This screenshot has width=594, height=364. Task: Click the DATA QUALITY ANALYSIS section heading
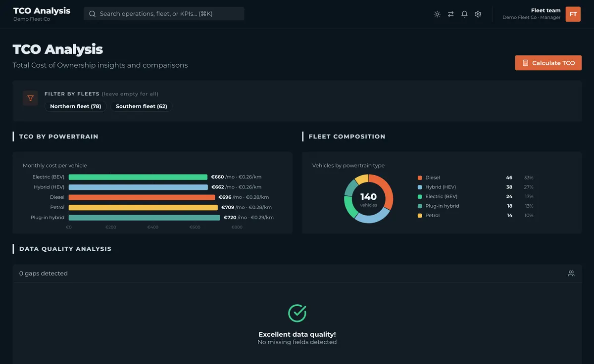(x=65, y=249)
